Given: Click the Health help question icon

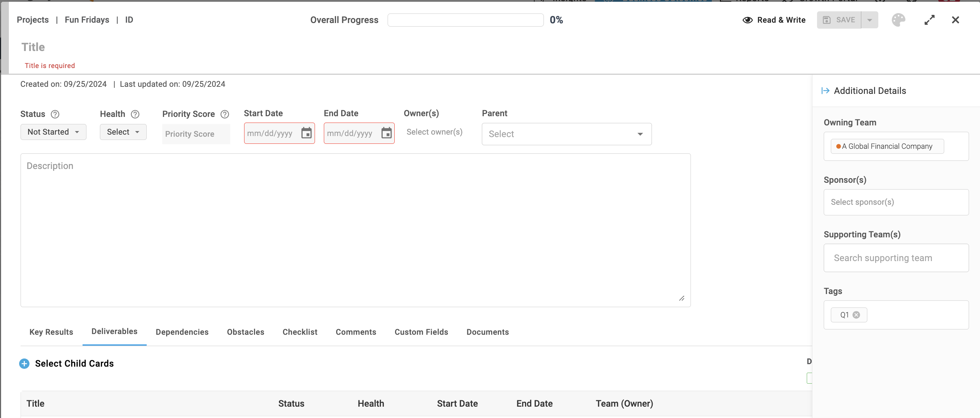Looking at the screenshot, I should 135,114.
